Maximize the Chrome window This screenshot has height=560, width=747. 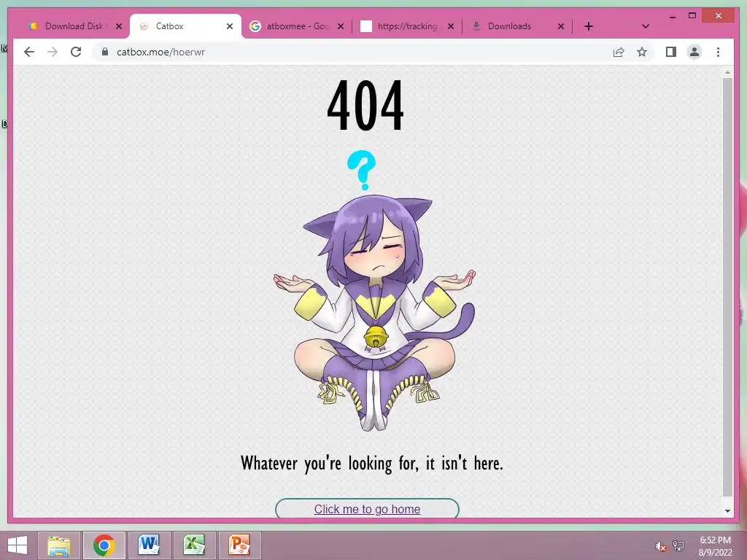pyautogui.click(x=692, y=16)
